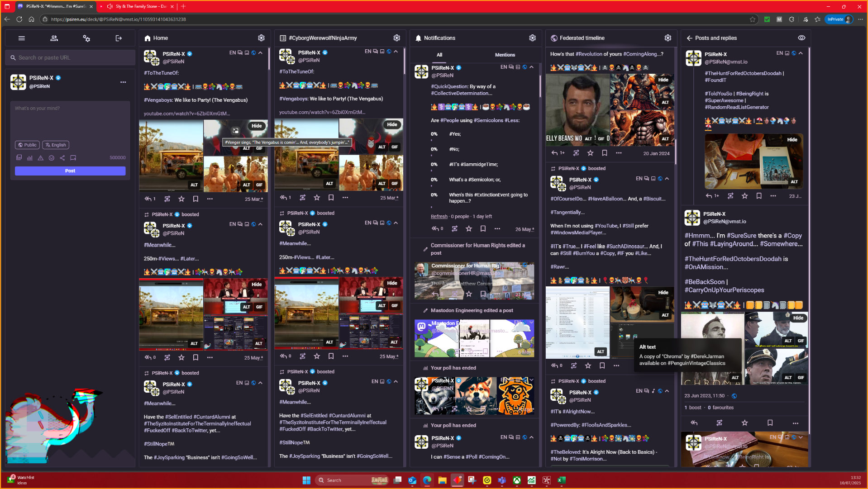Open the preferences gears icon in navigation
This screenshot has width=868, height=489.
[x=86, y=38]
